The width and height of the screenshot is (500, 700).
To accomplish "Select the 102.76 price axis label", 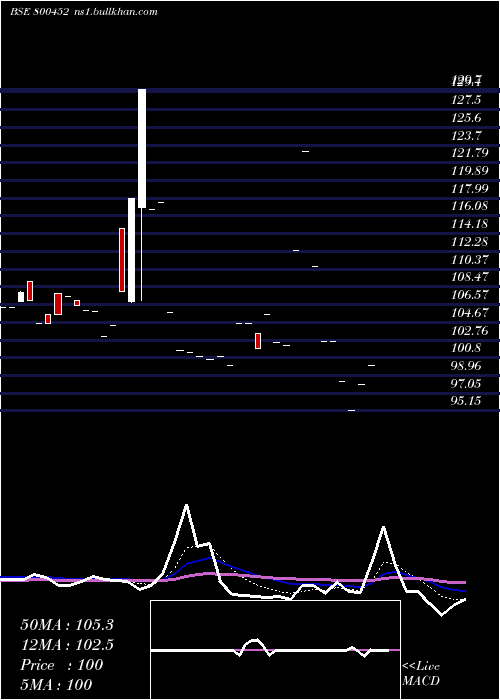I will [469, 330].
